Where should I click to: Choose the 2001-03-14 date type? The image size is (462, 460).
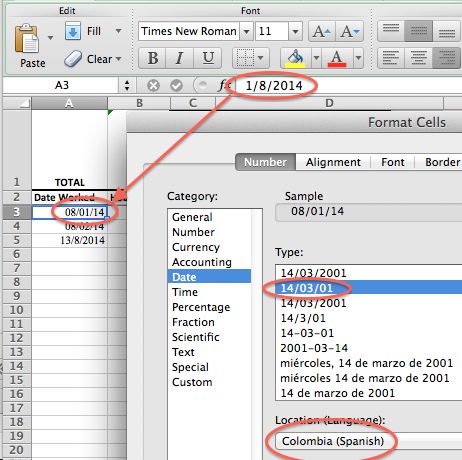pos(369,348)
